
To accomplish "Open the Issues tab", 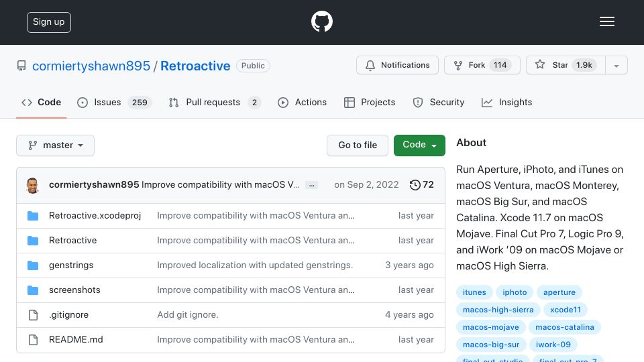I will 114,102.
